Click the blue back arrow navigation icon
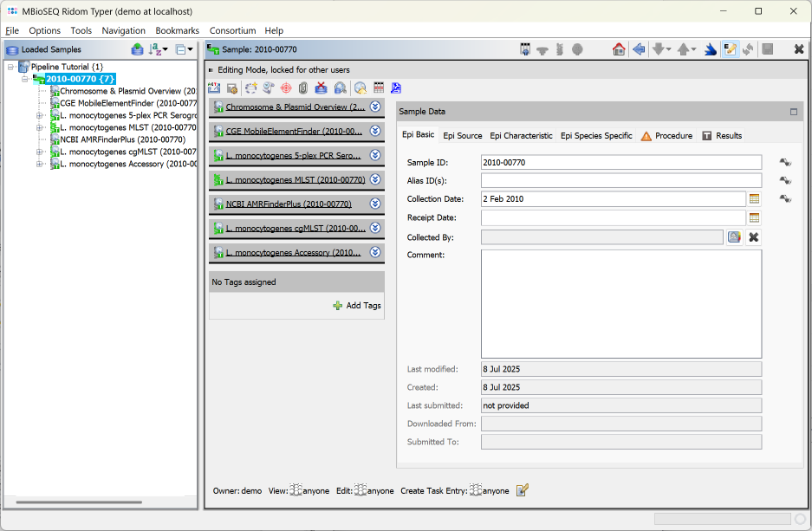The width and height of the screenshot is (812, 531). coord(639,49)
